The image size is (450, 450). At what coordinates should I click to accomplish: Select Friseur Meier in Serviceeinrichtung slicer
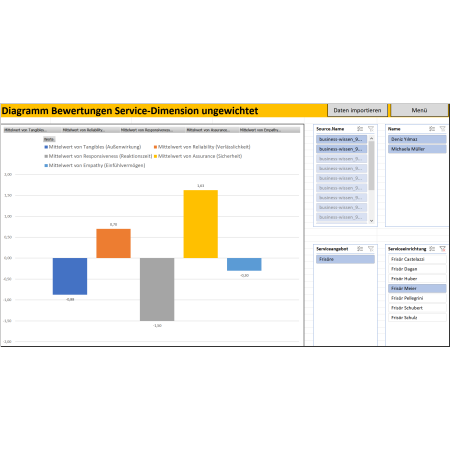point(417,288)
